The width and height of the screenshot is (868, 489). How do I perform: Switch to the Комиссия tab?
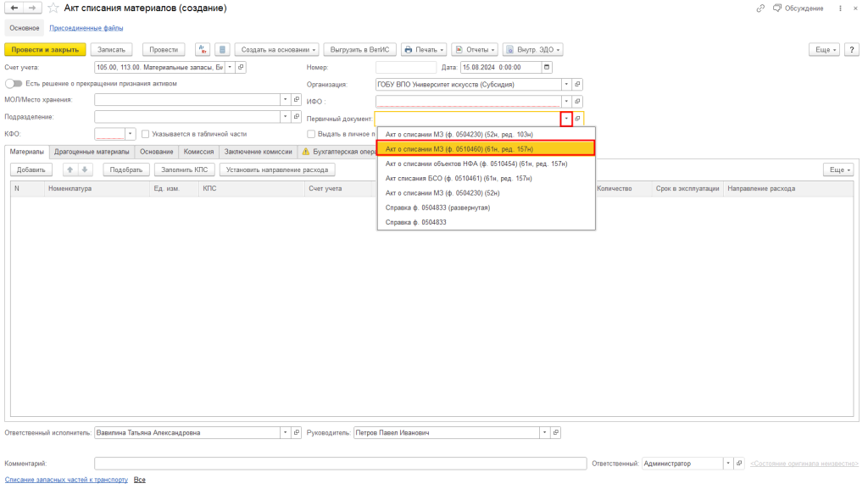(198, 152)
